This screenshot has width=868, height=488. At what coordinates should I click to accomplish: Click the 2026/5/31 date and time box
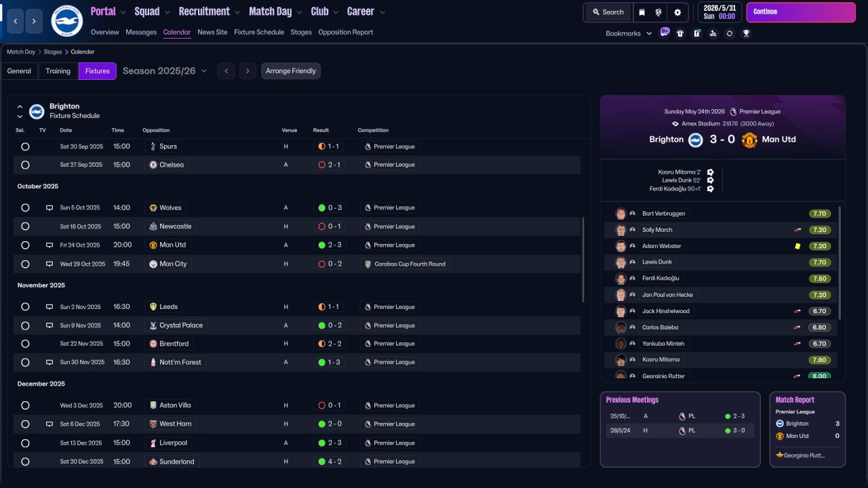(719, 12)
